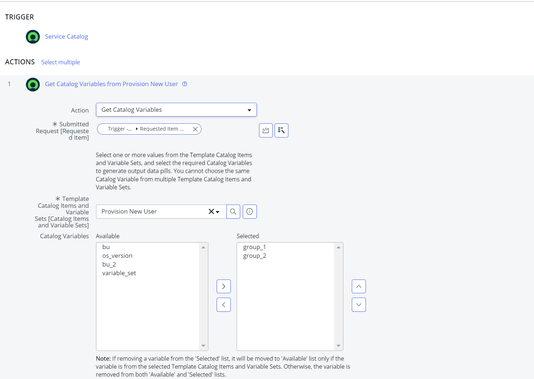This screenshot has height=379, width=534.
Task: Select group_2 in Selected list
Action: click(x=254, y=256)
